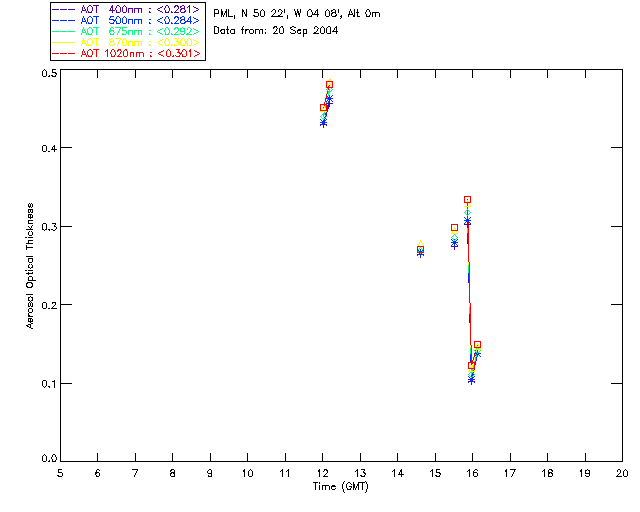This screenshot has width=640, height=512.
Task: Click the PML location header text
Action: click(297, 13)
